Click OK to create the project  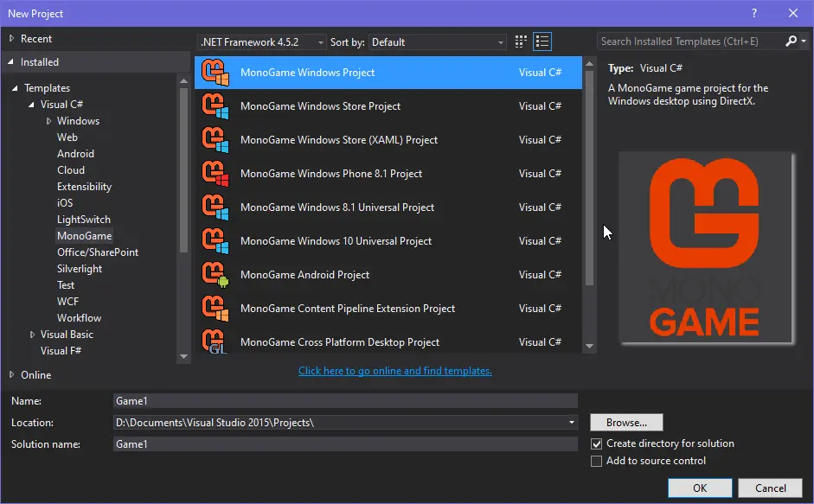[700, 488]
